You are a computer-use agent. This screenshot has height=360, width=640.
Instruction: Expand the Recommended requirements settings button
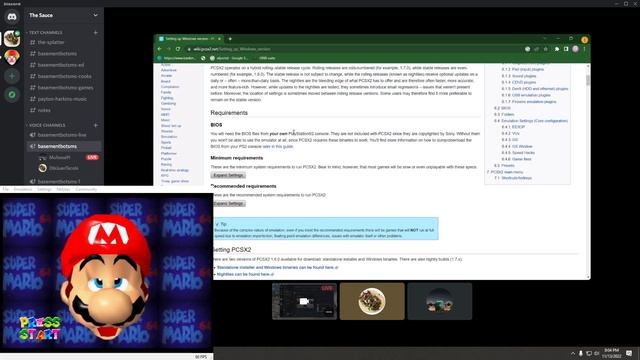click(x=229, y=203)
